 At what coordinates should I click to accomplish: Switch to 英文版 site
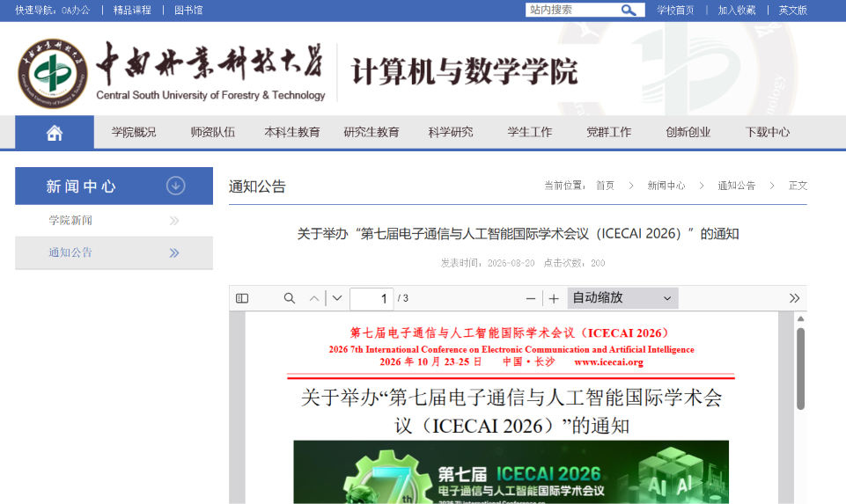pyautogui.click(x=792, y=11)
